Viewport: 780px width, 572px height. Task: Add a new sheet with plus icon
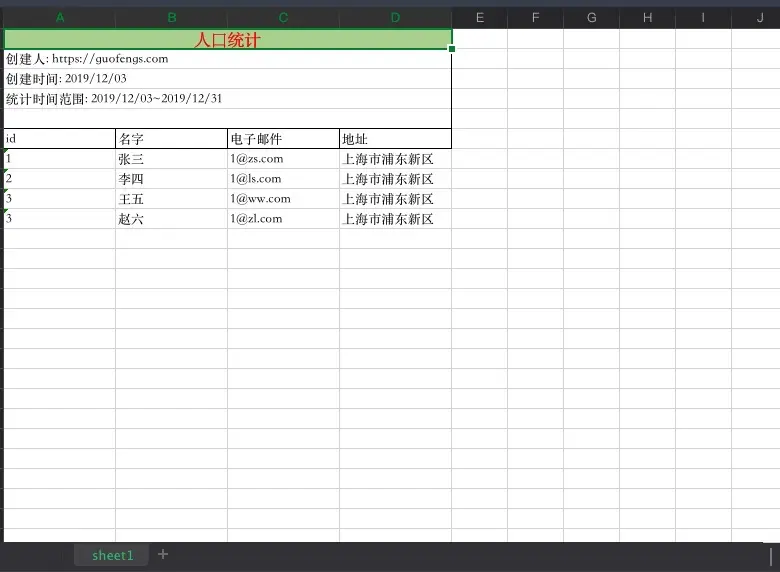point(163,554)
